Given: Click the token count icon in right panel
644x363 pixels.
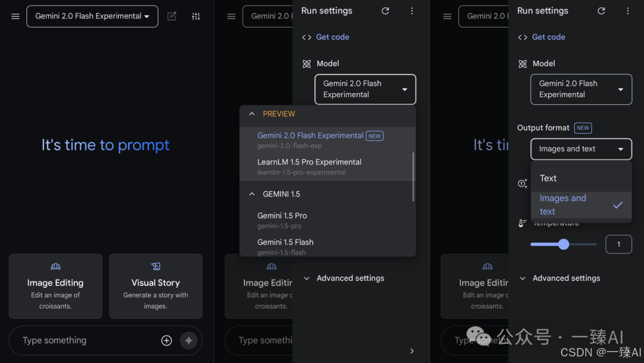Looking at the screenshot, I should tap(522, 184).
